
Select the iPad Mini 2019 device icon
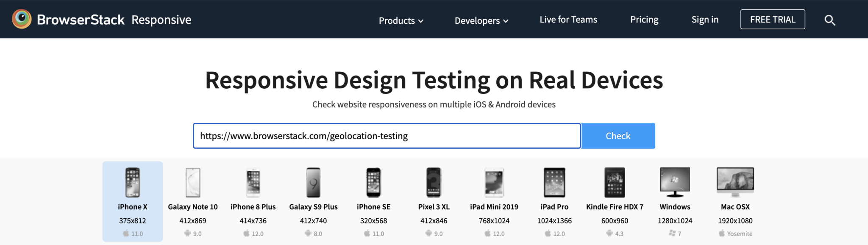point(494,183)
